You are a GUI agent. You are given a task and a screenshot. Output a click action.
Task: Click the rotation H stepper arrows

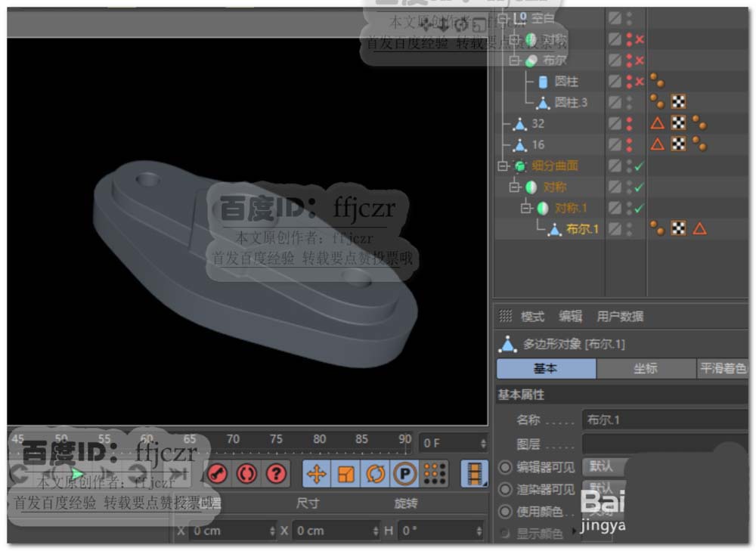pos(479,531)
